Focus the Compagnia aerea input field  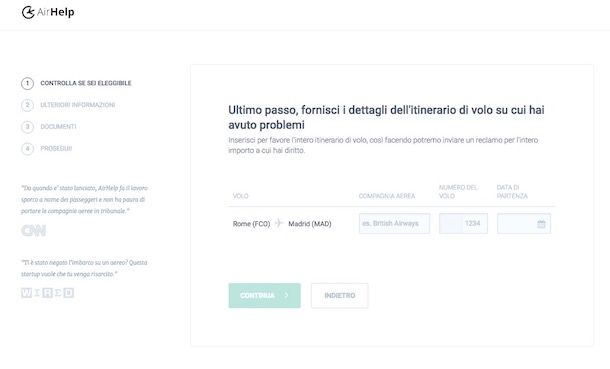(x=394, y=224)
